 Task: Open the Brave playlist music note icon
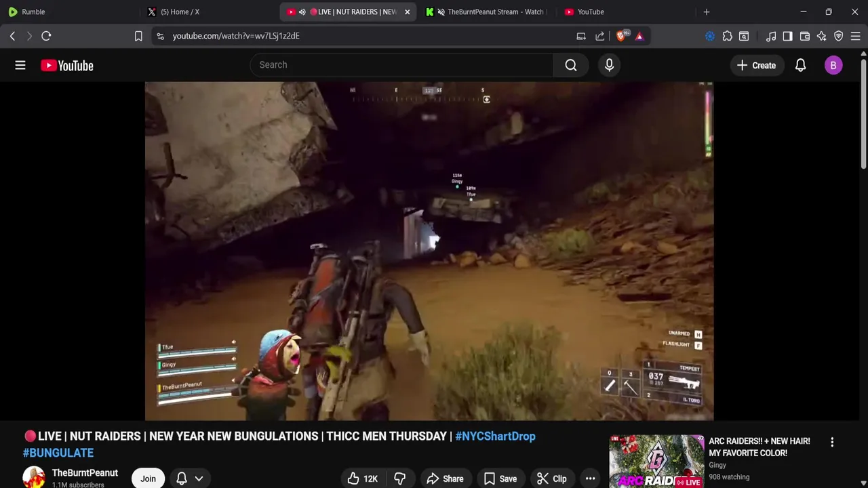(x=771, y=36)
